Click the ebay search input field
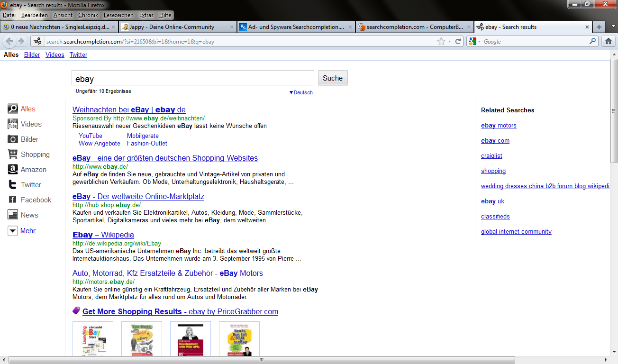Viewport: 618px width, 364px height. (193, 78)
